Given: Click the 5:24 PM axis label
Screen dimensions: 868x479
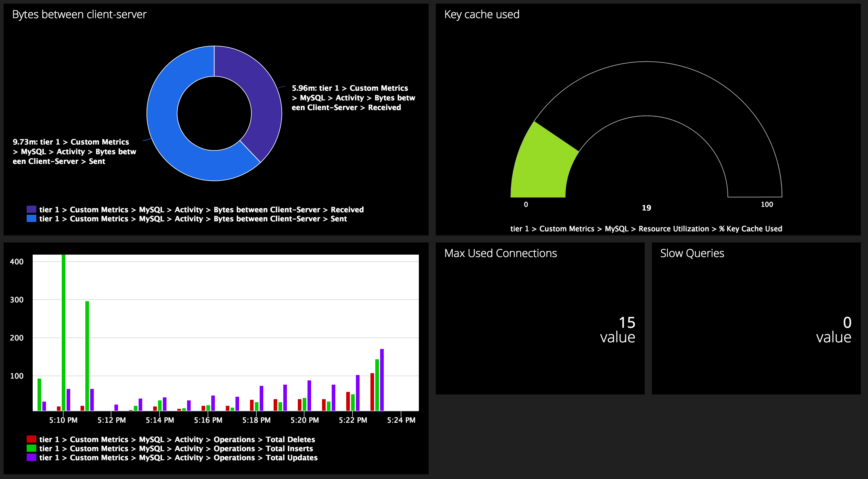Looking at the screenshot, I should 401,420.
